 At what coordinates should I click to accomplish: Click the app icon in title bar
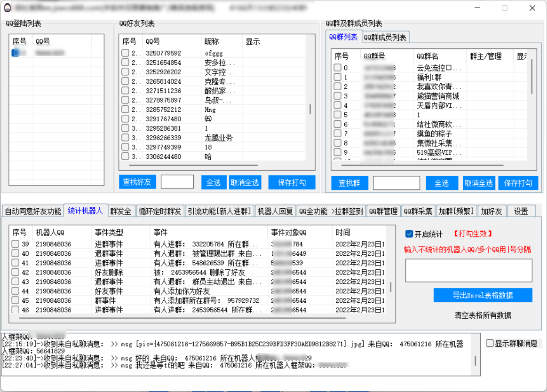coord(8,8)
